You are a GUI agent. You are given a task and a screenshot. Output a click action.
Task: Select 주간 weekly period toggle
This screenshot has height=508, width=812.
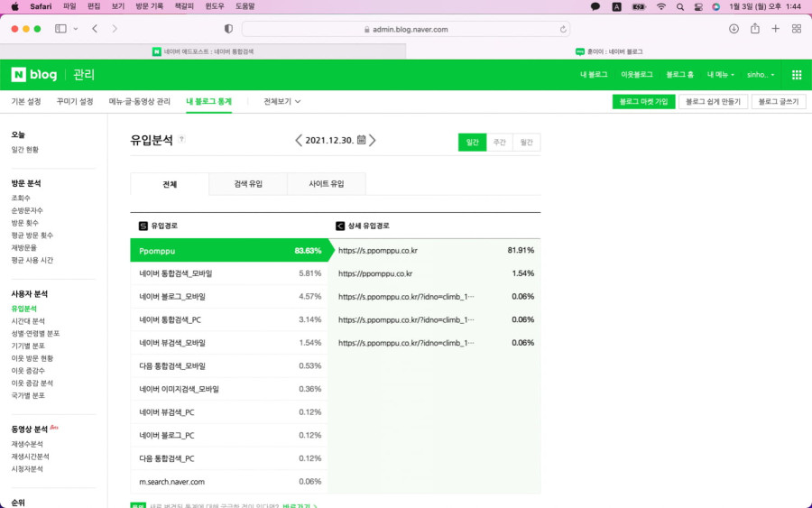pos(499,142)
